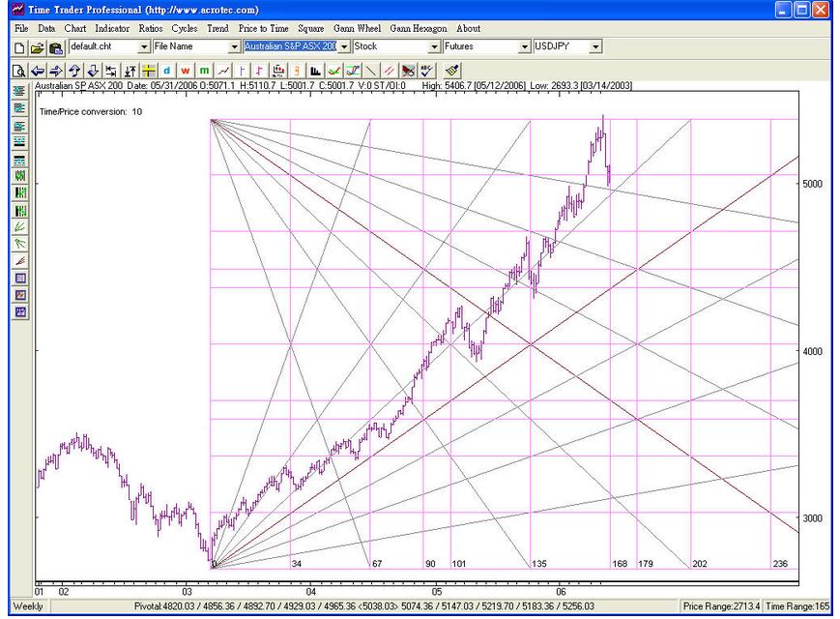Switch to monthly data with the m button
The height and width of the screenshot is (619, 840).
point(204,71)
